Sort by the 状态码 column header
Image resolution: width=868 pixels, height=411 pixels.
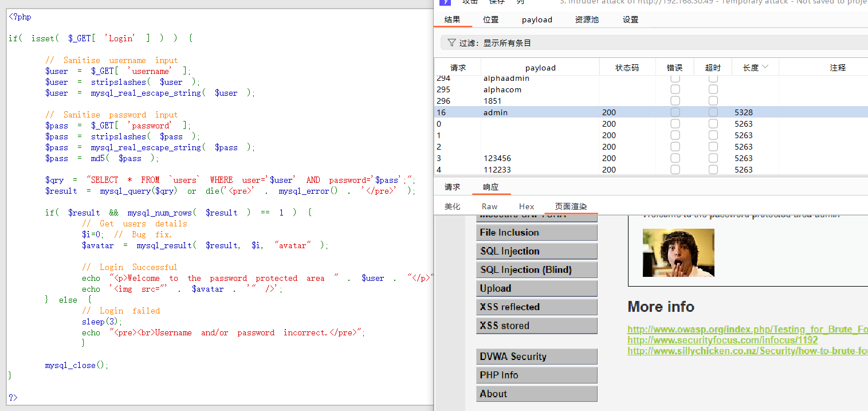click(x=627, y=68)
